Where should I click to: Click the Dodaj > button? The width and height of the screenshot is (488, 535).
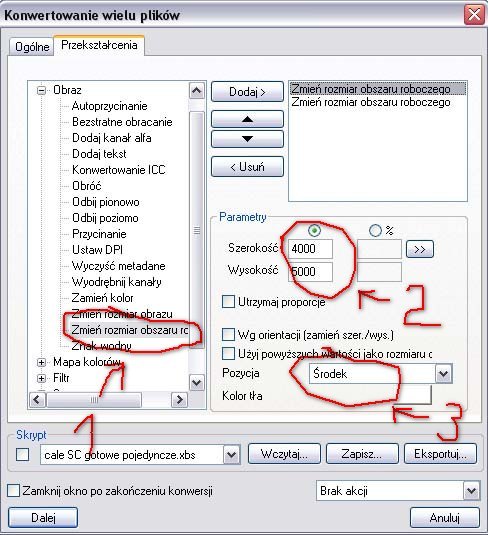(x=247, y=92)
